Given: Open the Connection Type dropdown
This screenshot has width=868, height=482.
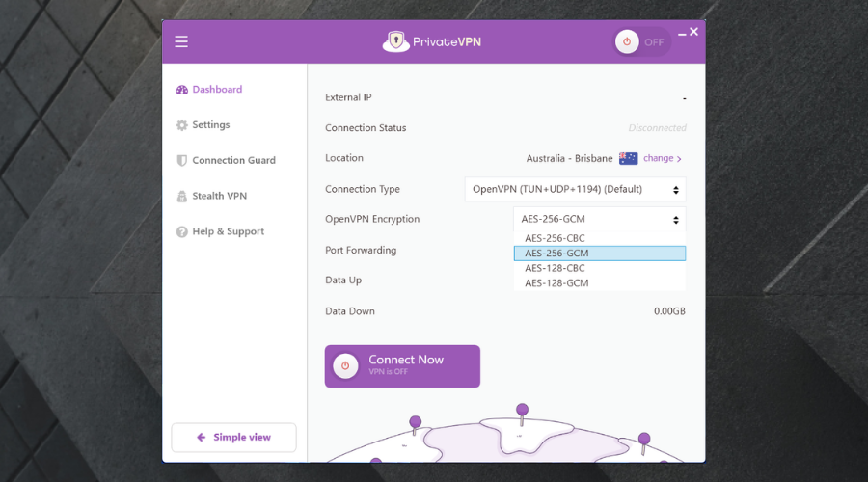Looking at the screenshot, I should click(x=575, y=190).
